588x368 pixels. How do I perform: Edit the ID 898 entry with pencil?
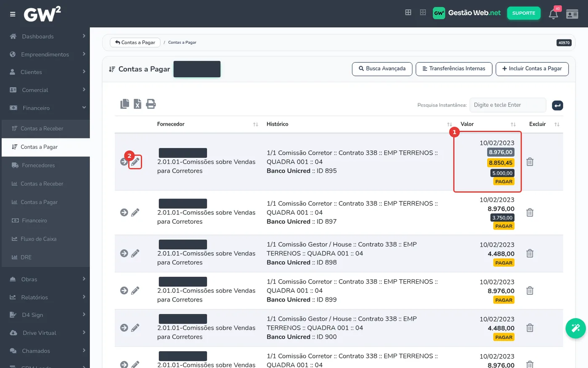pyautogui.click(x=135, y=254)
